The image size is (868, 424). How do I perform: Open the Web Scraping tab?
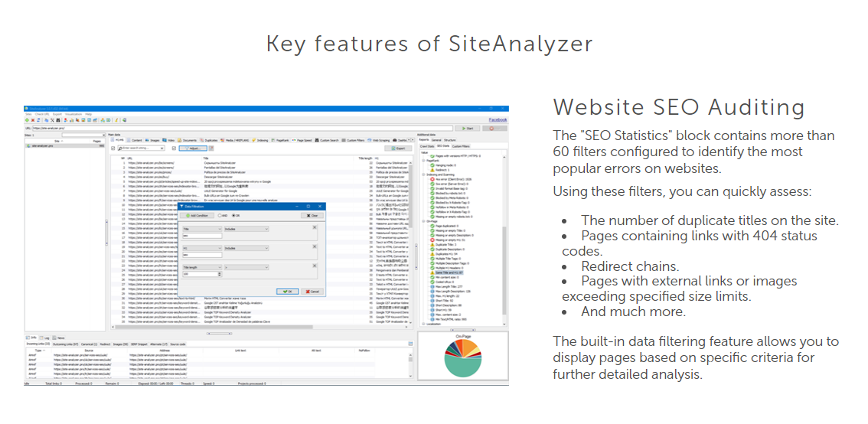(x=379, y=140)
